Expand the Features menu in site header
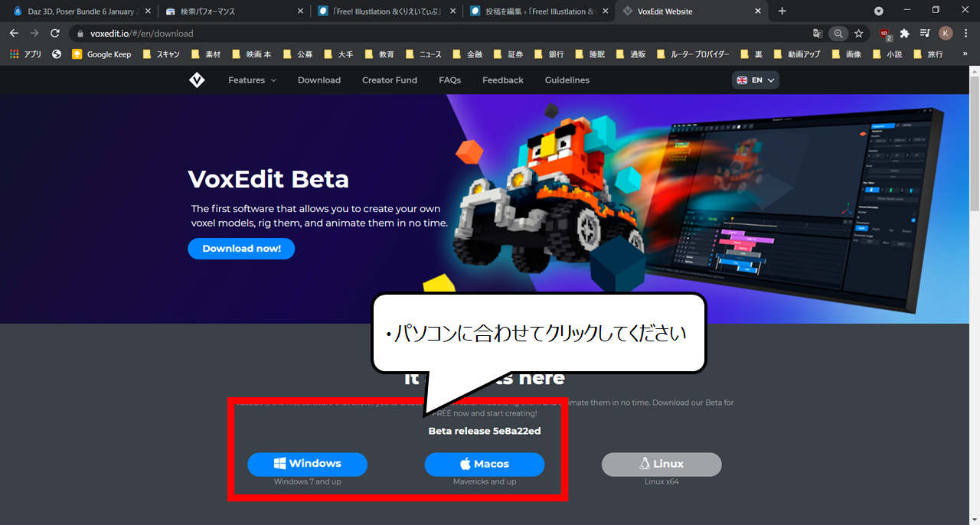The height and width of the screenshot is (525, 980). point(252,80)
